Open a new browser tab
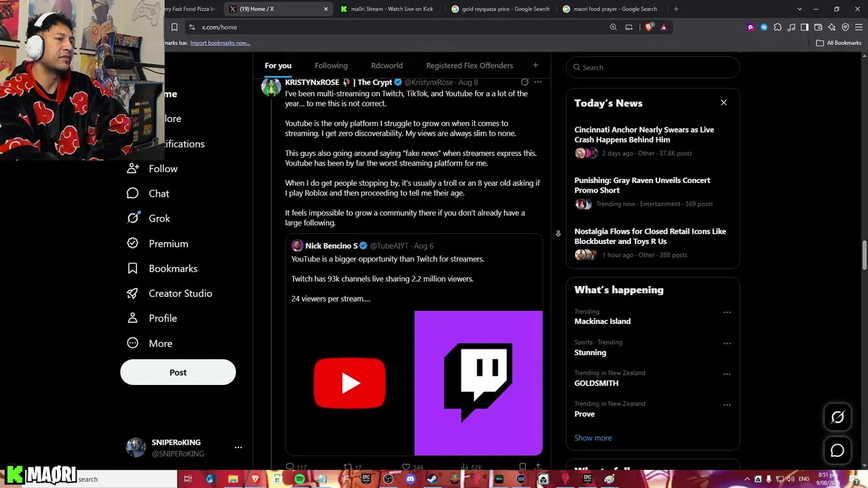The width and height of the screenshot is (868, 488). (x=675, y=9)
